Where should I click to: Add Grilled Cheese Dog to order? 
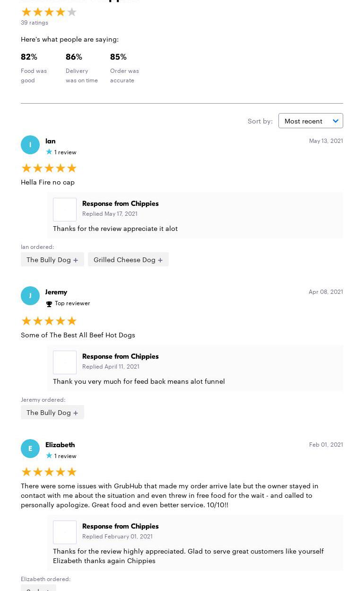(x=128, y=259)
